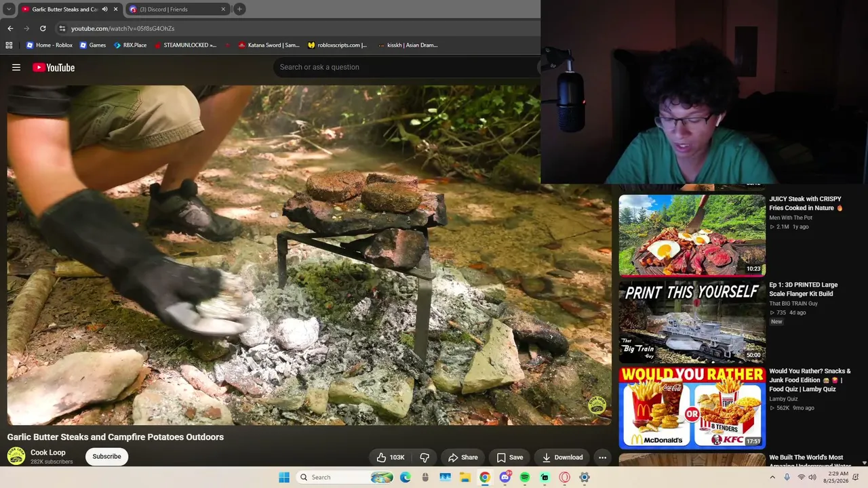The height and width of the screenshot is (488, 868).
Task: Open Windows Start menu
Action: [x=284, y=477]
